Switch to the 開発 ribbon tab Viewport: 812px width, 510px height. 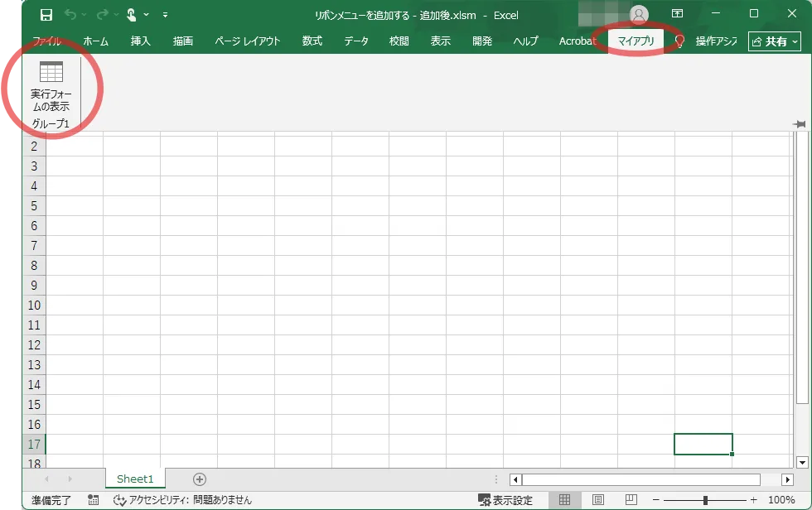point(481,41)
